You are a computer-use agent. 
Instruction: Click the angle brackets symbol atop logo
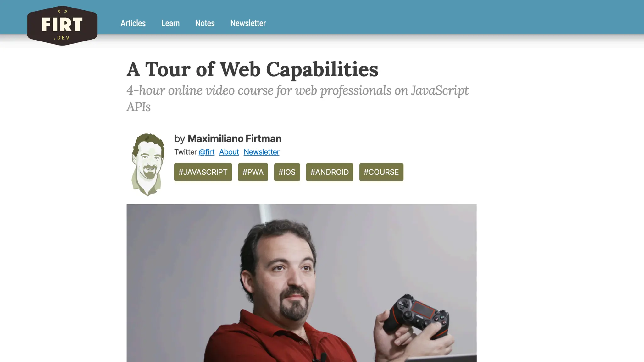point(62,11)
